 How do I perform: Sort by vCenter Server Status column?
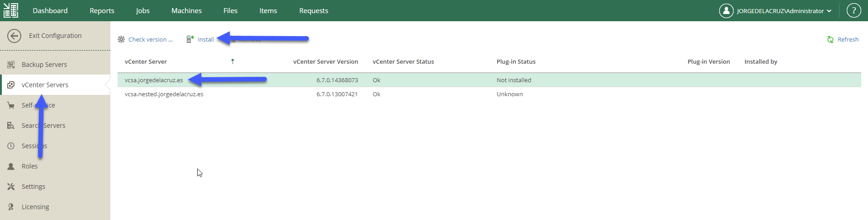(403, 62)
